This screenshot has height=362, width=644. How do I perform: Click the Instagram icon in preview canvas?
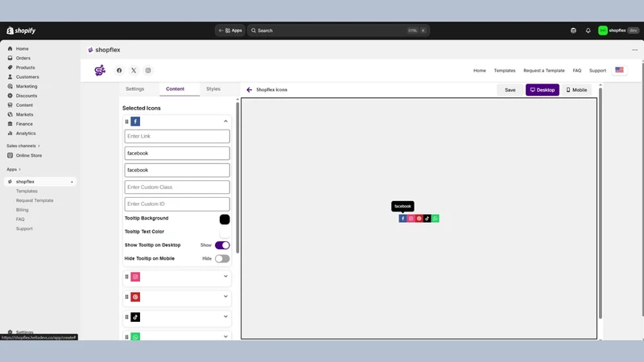[411, 218]
